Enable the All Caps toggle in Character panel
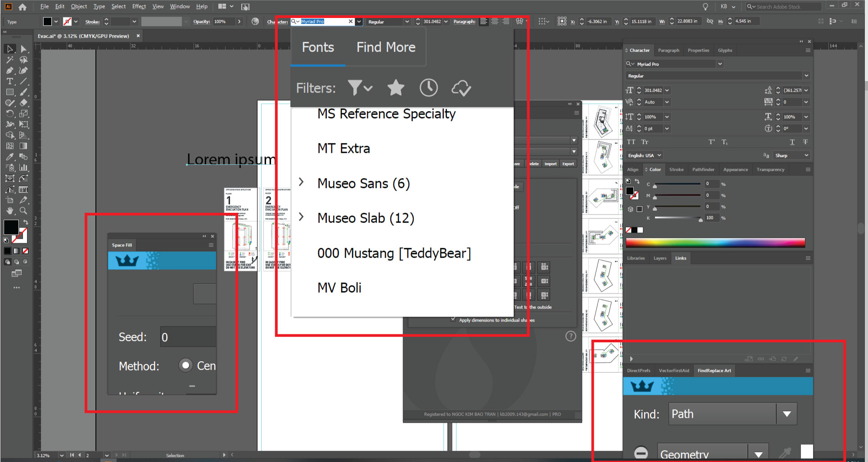 [631, 142]
